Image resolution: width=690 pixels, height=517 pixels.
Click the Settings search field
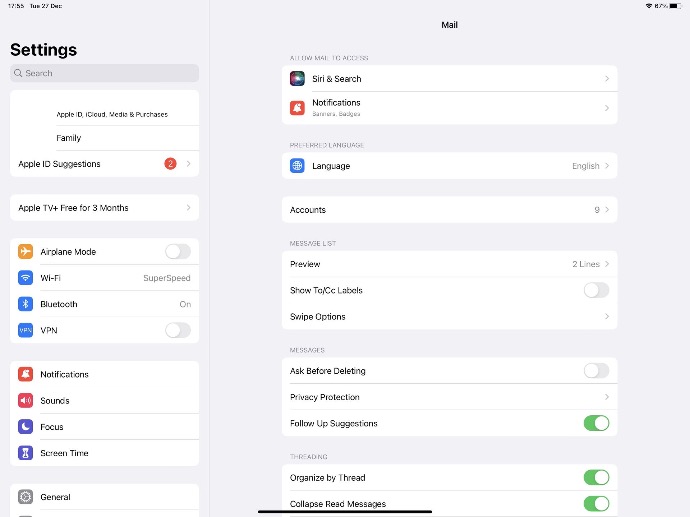pos(104,73)
